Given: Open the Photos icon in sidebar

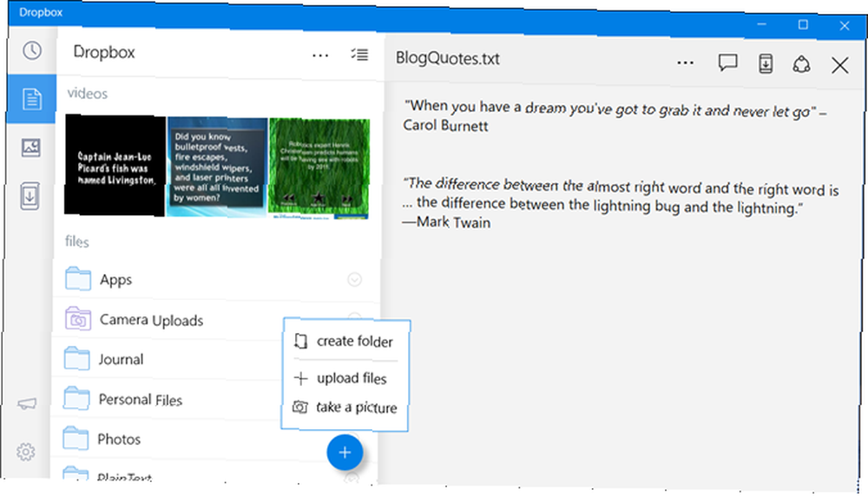Looking at the screenshot, I should [31, 147].
